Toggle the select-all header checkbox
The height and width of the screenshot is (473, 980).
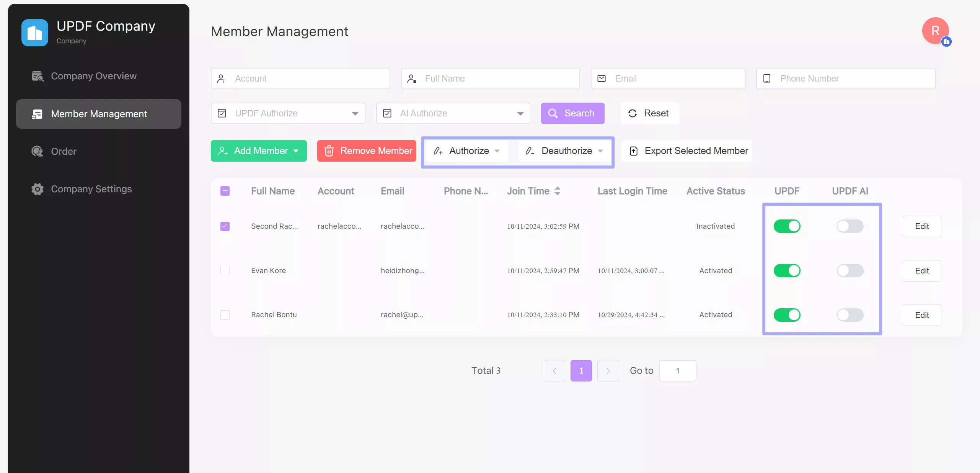coord(225,191)
